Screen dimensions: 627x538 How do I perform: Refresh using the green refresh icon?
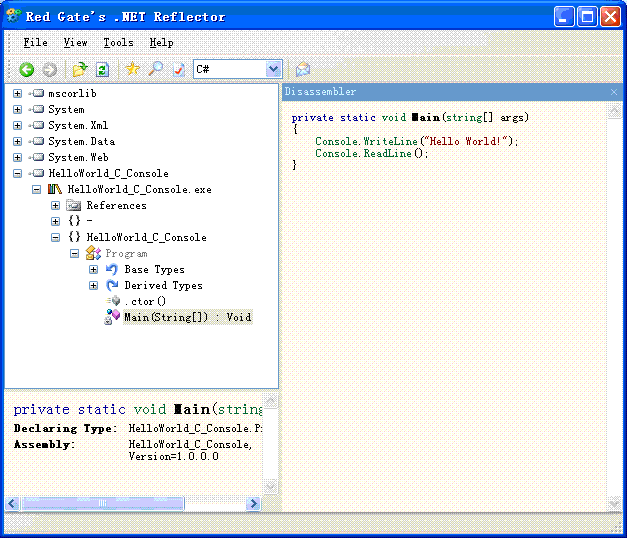[x=102, y=70]
